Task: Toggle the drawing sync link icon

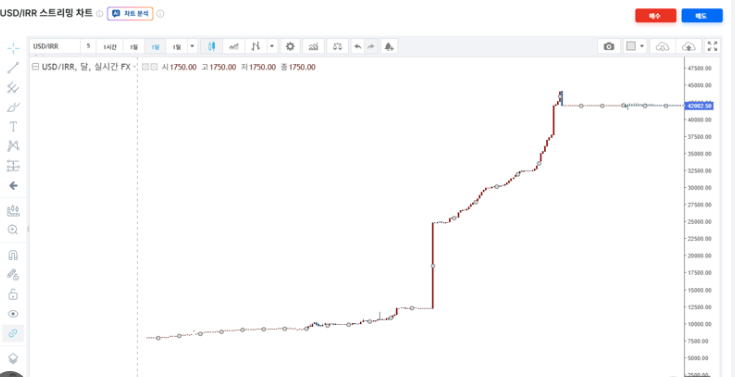Action: [13, 333]
